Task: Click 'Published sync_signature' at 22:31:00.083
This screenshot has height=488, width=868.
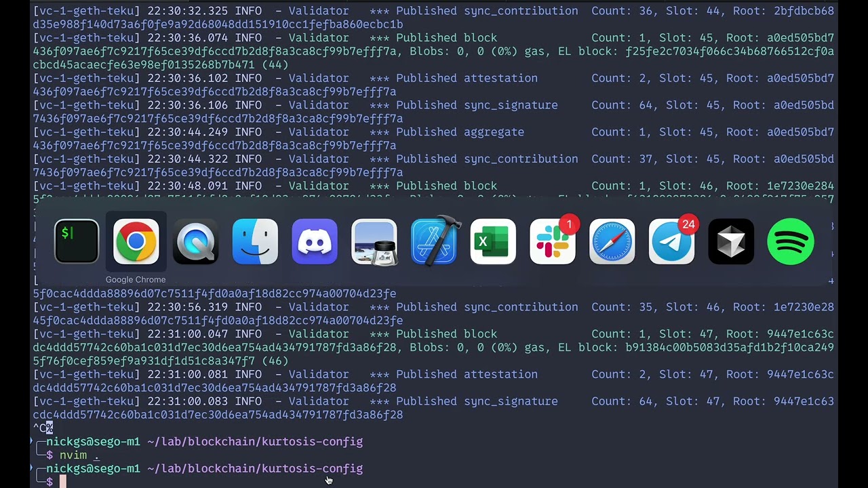Action: 477,401
